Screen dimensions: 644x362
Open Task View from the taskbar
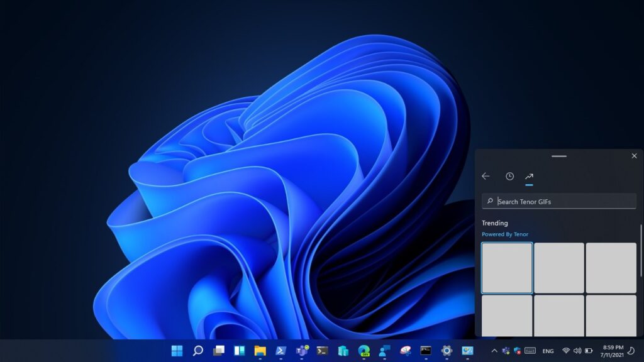click(219, 351)
